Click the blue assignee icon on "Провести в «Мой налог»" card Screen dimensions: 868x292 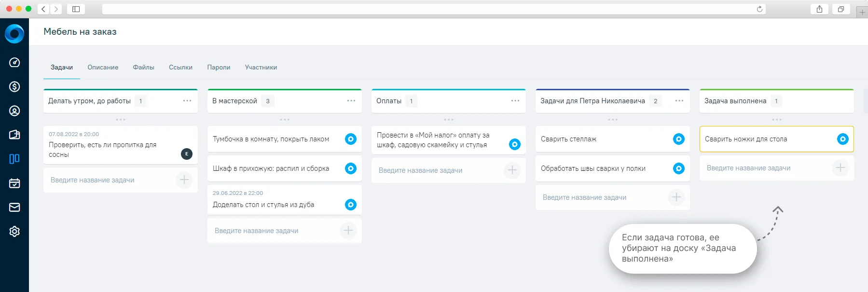click(515, 144)
